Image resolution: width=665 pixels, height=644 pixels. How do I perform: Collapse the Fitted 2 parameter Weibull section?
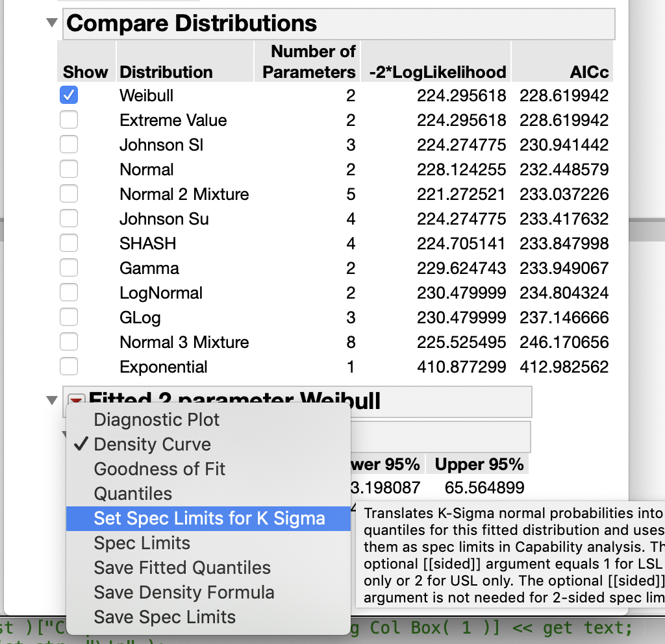(52, 401)
